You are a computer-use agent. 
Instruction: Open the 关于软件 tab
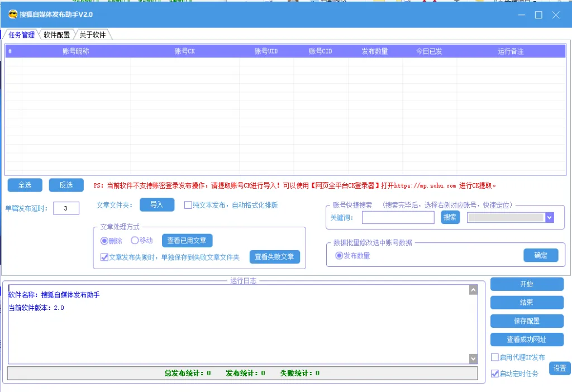click(x=92, y=35)
